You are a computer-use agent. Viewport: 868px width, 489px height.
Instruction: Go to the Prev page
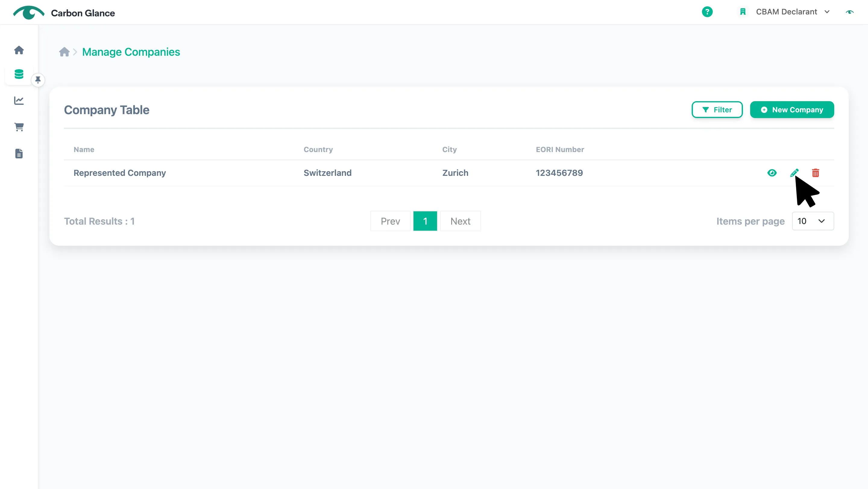pyautogui.click(x=390, y=221)
